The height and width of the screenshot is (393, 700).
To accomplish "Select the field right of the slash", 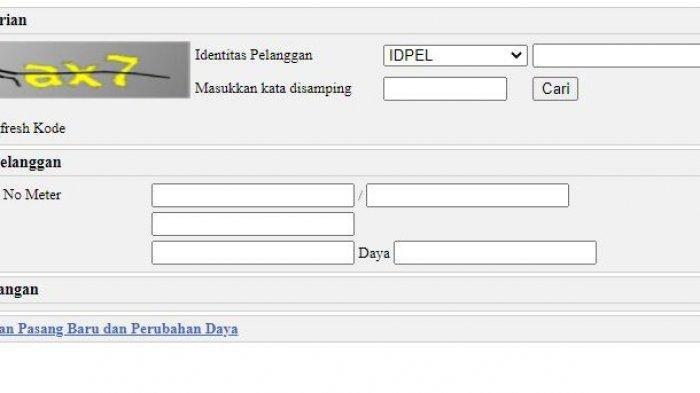I will 467,195.
